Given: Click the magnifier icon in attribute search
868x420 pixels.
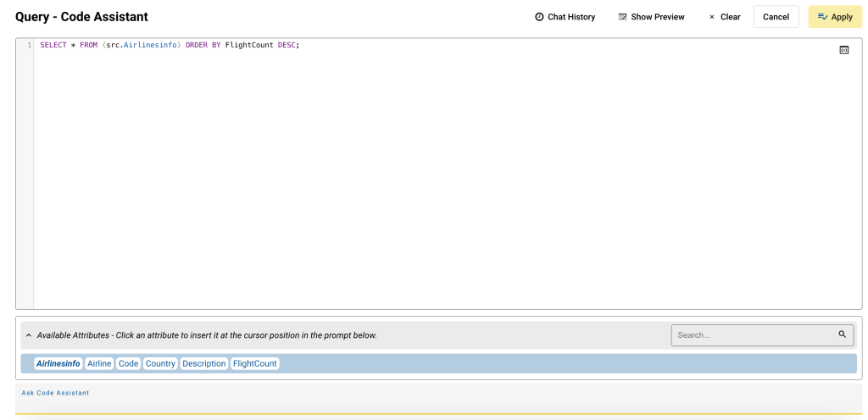Looking at the screenshot, I should [843, 334].
